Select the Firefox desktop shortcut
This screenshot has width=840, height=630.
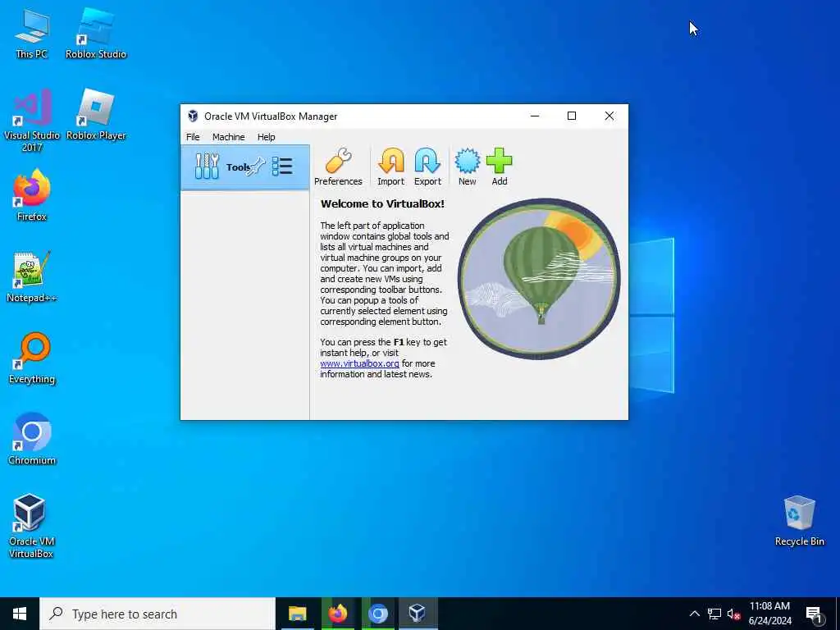(x=32, y=195)
